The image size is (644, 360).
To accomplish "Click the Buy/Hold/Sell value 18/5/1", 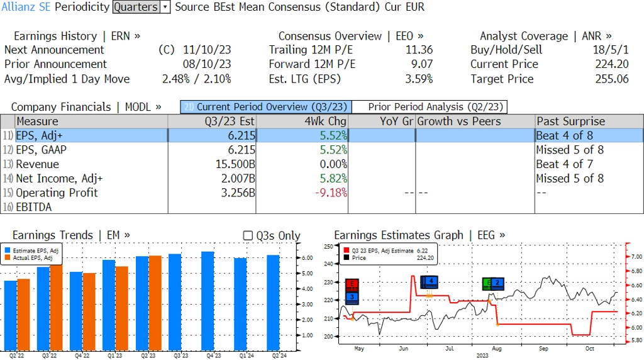I will (611, 50).
